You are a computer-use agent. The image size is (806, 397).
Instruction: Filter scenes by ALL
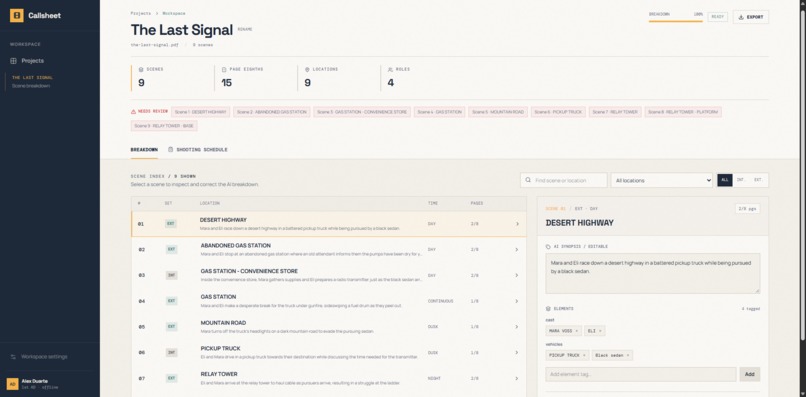click(725, 180)
